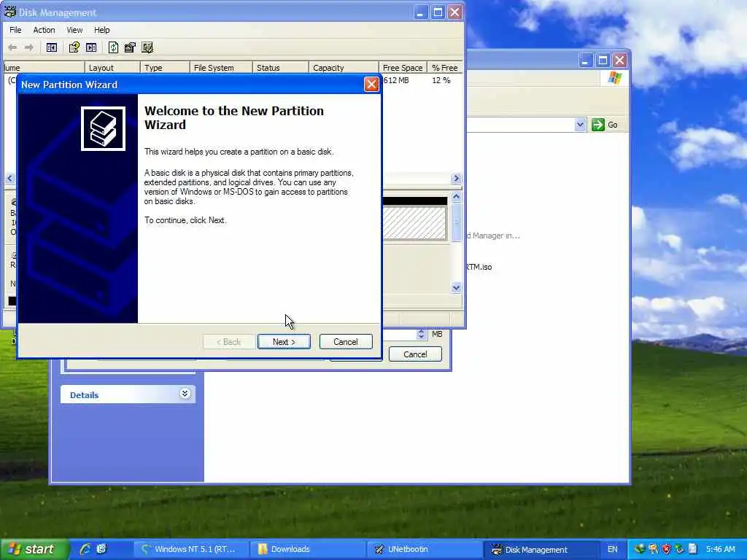Switch to Disk Management taskbar button
This screenshot has height=560, width=747.
pos(542,549)
